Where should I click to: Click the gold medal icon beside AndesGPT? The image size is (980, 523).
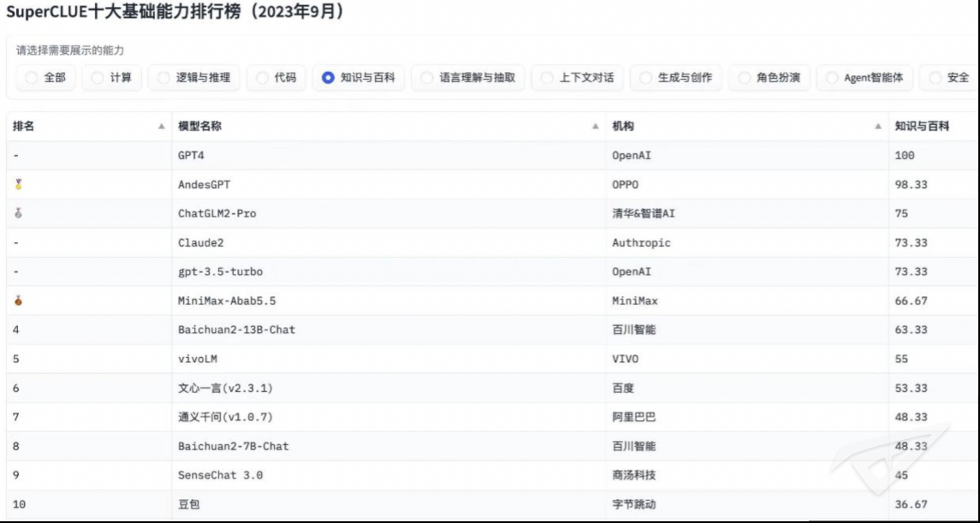click(18, 184)
